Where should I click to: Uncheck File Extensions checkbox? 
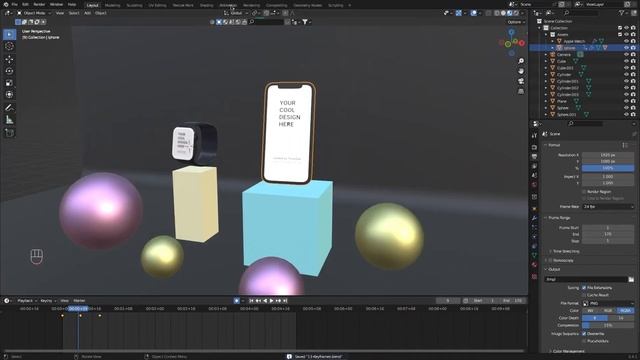click(x=584, y=288)
